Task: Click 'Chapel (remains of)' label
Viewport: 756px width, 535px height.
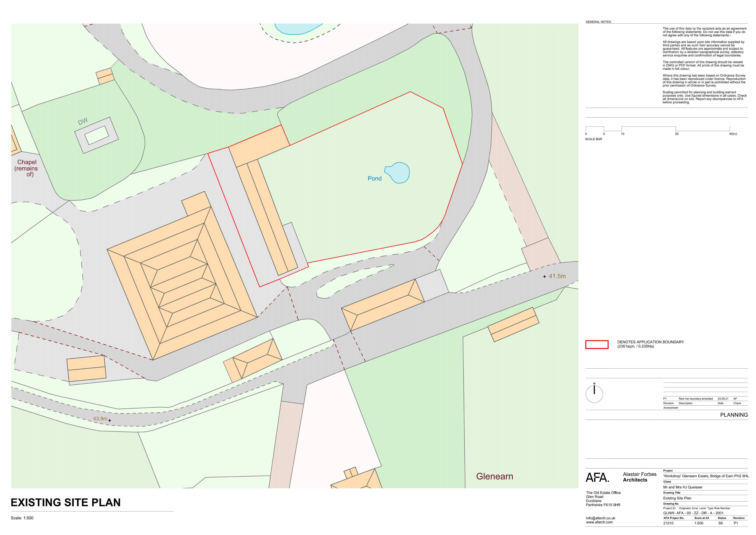Action: click(26, 168)
